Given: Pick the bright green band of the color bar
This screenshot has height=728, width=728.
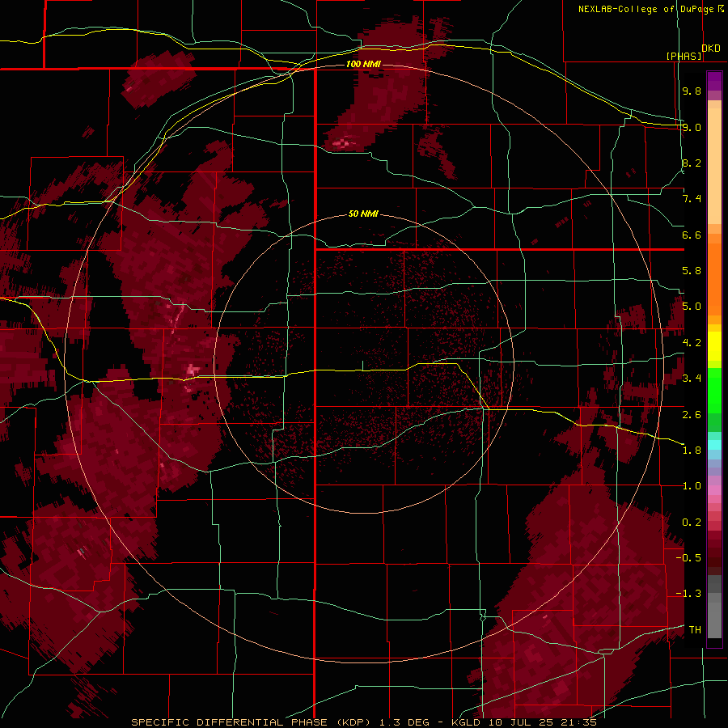Looking at the screenshot, I should 714,391.
